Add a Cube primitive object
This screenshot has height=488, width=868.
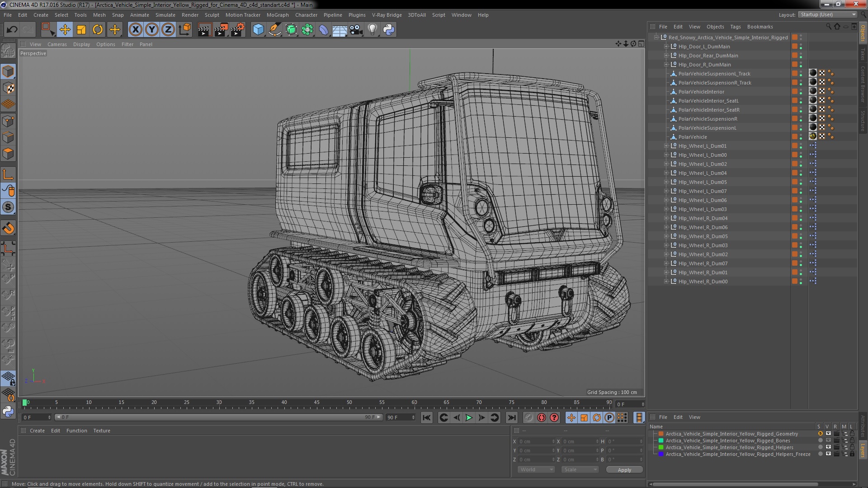258,30
